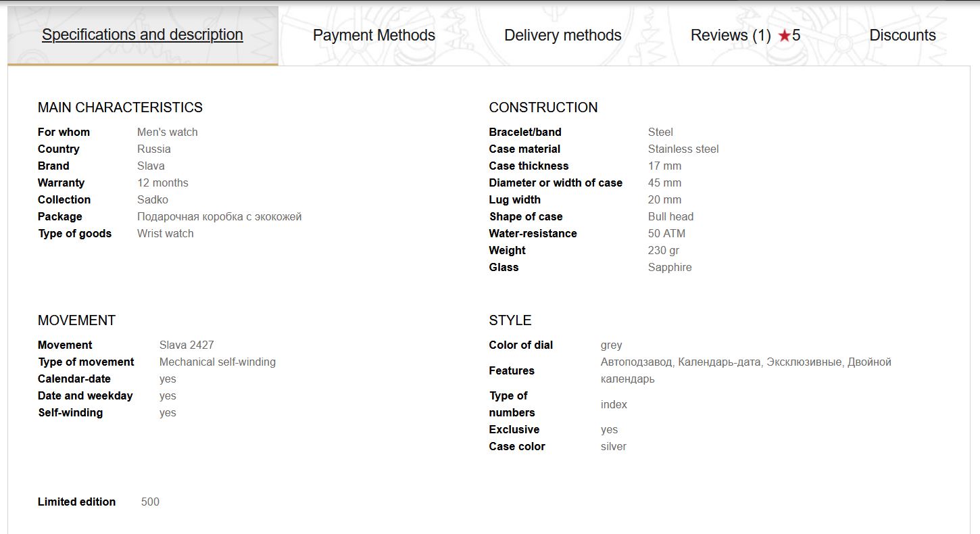
Task: Open the Delivery methods tab
Action: point(562,36)
